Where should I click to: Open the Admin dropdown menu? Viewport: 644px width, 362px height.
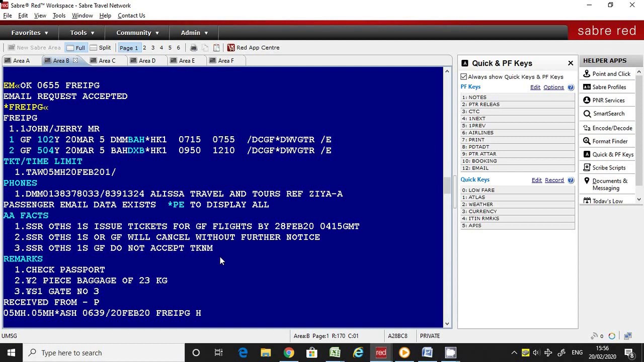(x=194, y=33)
